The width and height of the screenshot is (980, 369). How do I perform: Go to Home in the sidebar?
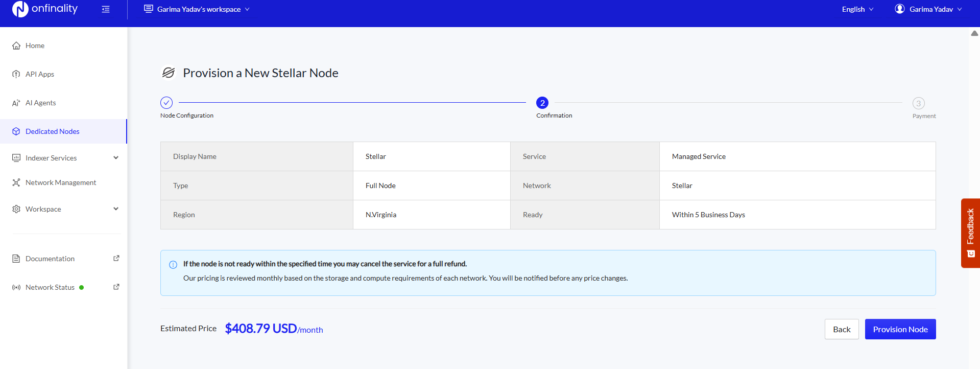pos(63,45)
